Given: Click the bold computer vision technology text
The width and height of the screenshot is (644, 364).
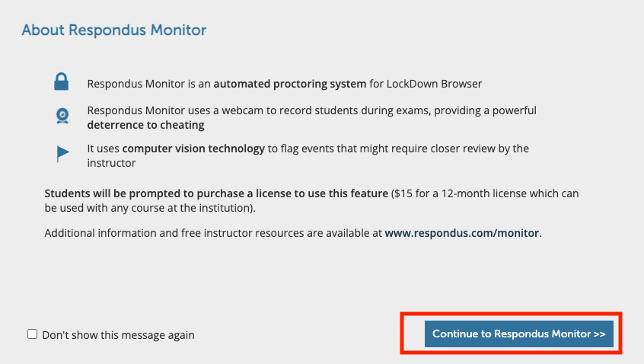Looking at the screenshot, I should pos(193,148).
